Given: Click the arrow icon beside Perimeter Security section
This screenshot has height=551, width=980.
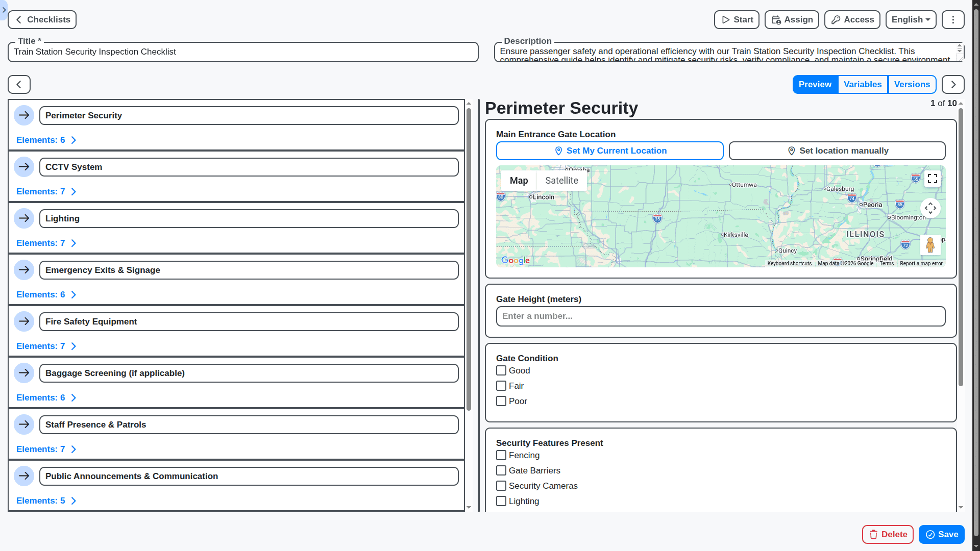Looking at the screenshot, I should point(24,115).
